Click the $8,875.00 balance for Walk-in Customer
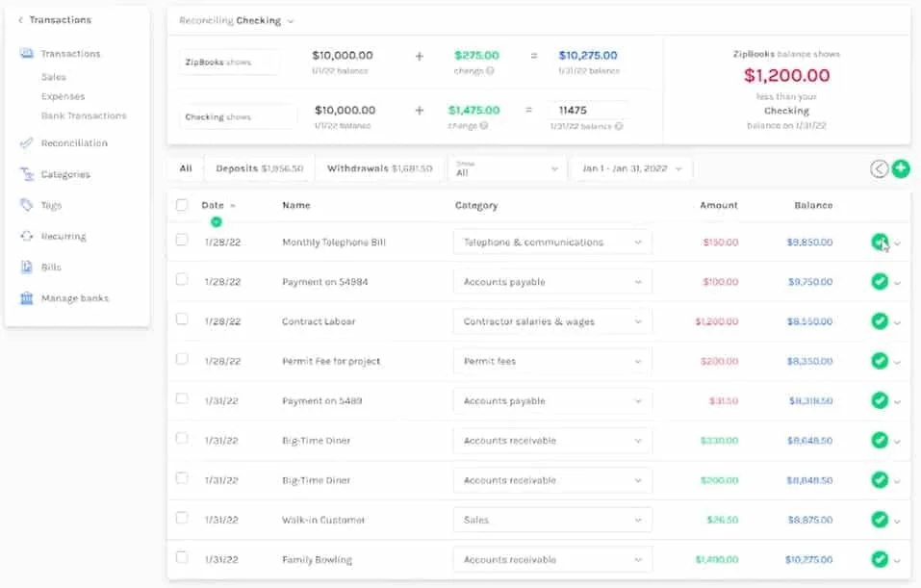The width and height of the screenshot is (921, 588). coord(810,520)
